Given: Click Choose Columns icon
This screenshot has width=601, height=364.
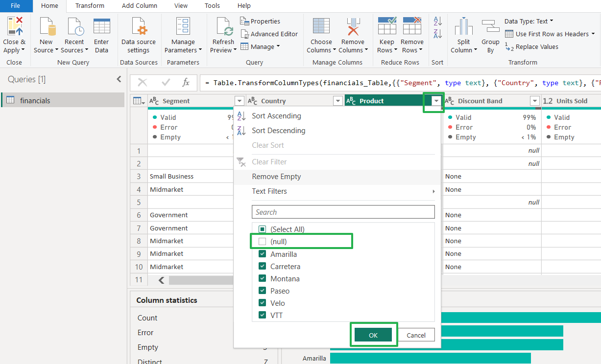Looking at the screenshot, I should coord(321,26).
